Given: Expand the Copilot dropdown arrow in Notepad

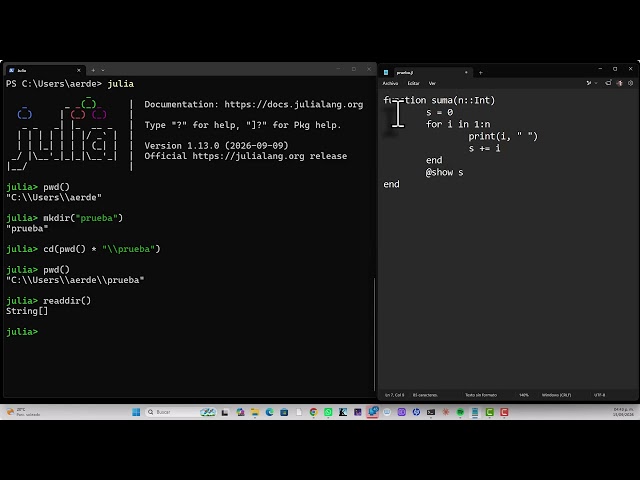Looking at the screenshot, I should point(596,83).
